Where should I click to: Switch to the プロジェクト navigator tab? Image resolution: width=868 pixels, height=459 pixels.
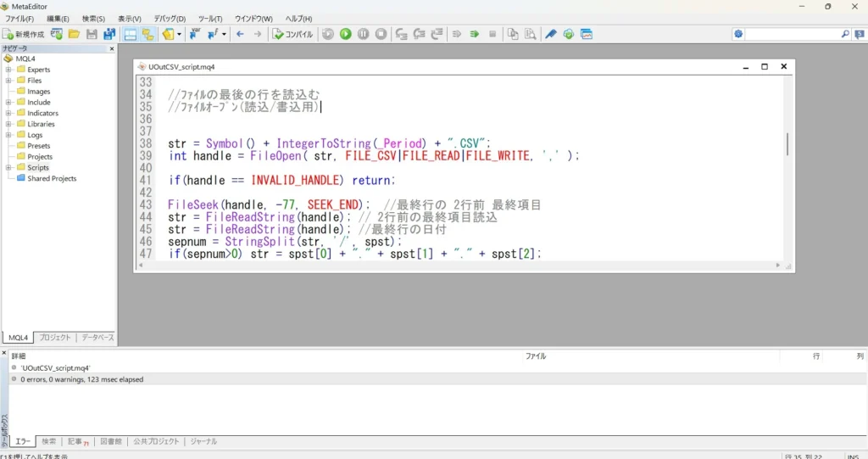tap(55, 337)
